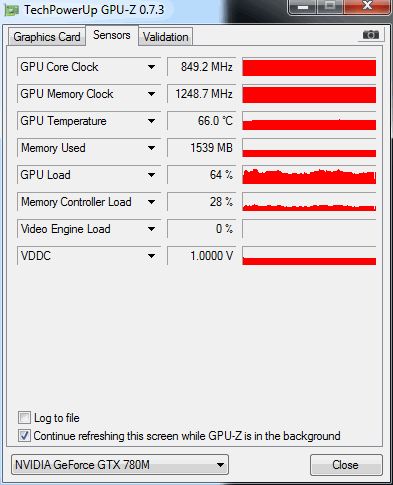Screen dimensions: 393x485
Task: Open the GPU Load dropdown arrow
Action: click(x=151, y=175)
